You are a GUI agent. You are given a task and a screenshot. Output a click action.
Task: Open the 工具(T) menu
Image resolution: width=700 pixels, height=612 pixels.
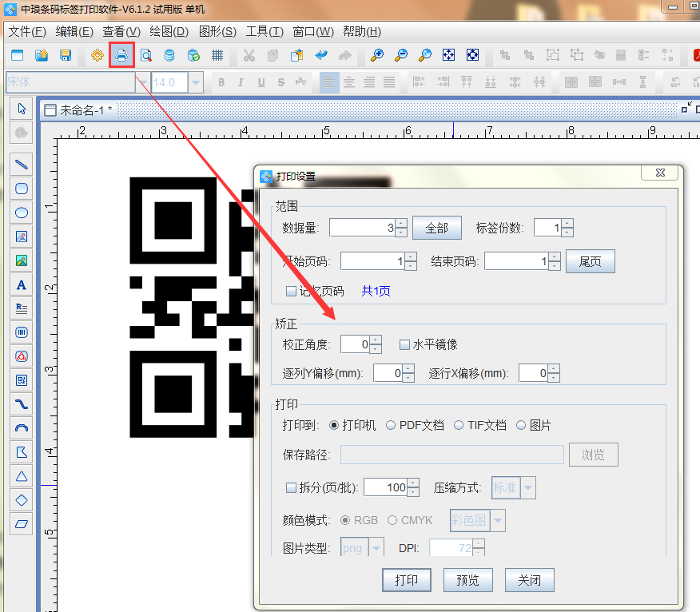264,32
